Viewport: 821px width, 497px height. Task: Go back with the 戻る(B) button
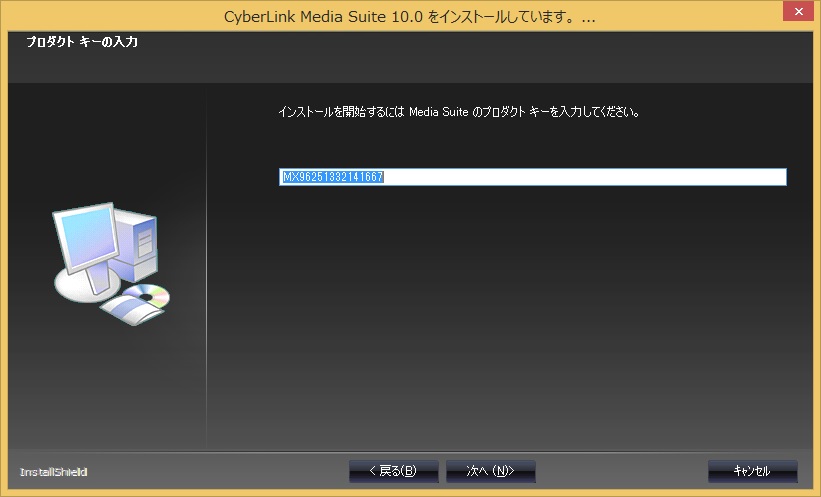tap(394, 471)
